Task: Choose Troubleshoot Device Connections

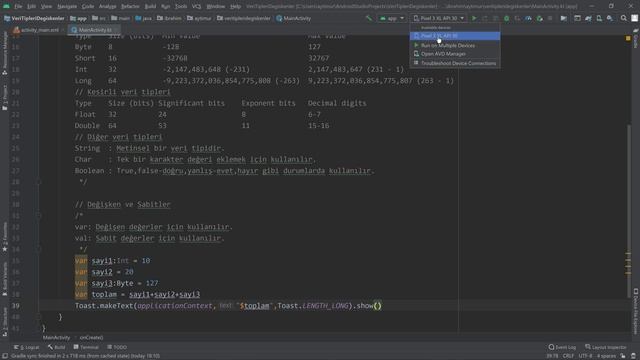Action: [x=455, y=63]
